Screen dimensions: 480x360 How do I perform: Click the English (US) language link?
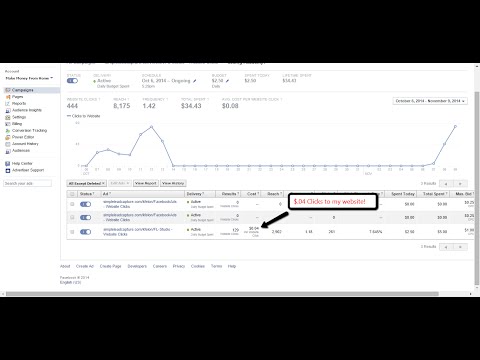coord(70,282)
